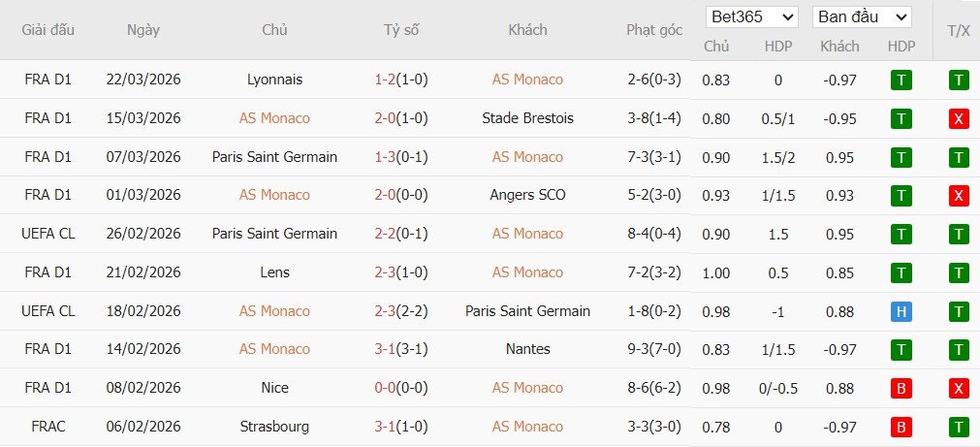Open the Stade Brestois team link
This screenshot has width=980, height=447.
point(527,118)
